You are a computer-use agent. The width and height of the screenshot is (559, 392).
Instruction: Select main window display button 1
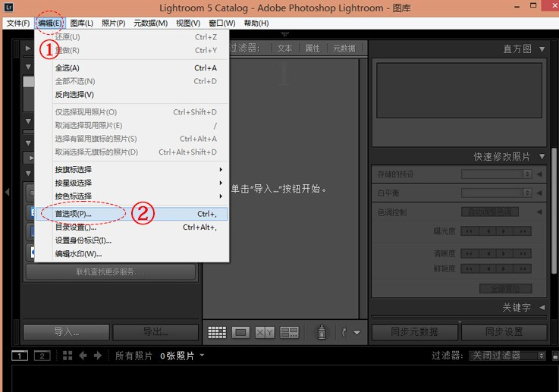[x=20, y=356]
